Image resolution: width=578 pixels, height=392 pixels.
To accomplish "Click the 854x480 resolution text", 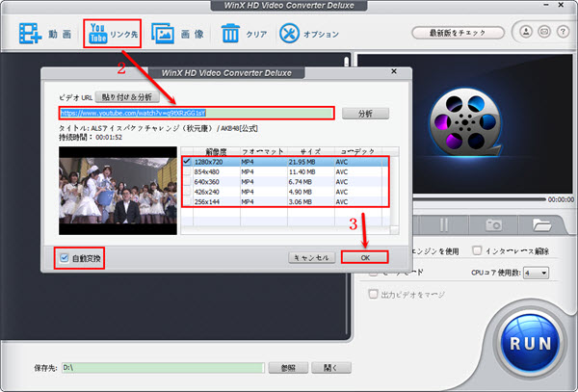I will pos(207,171).
